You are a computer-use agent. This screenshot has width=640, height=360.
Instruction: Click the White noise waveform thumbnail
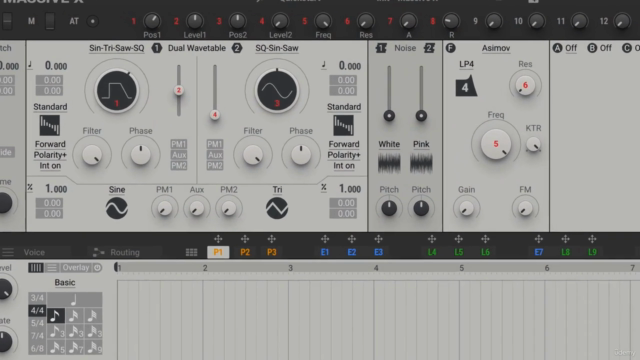[x=389, y=162]
